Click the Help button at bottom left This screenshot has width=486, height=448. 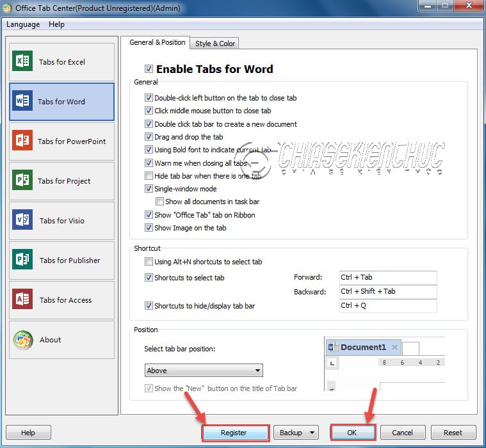pyautogui.click(x=28, y=433)
